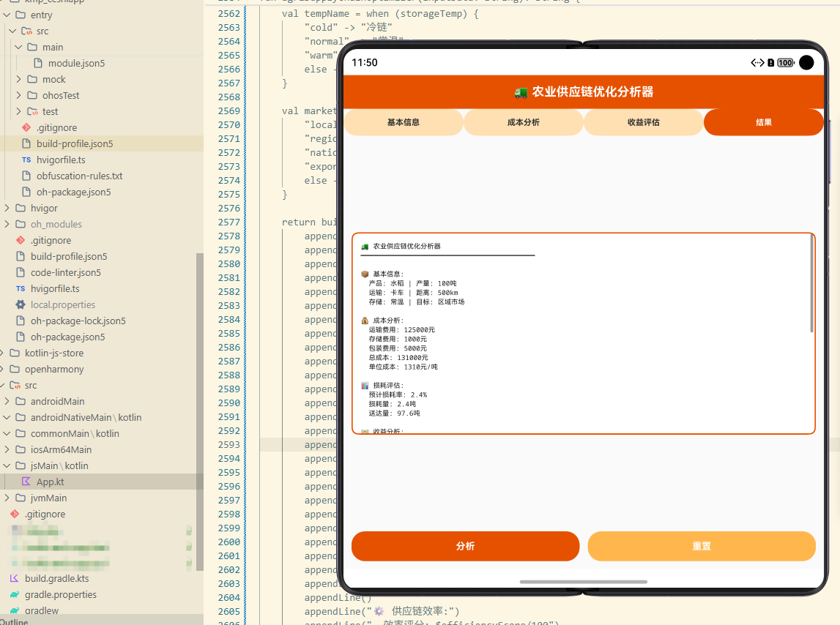This screenshot has height=625, width=840.
Task: Open obfuscation-rules.txt file
Action: click(79, 176)
